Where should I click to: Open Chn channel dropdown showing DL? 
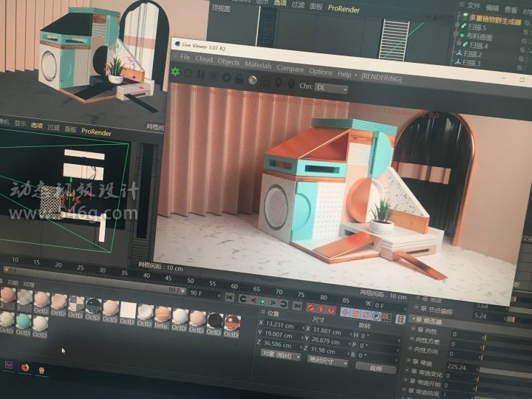(x=331, y=89)
